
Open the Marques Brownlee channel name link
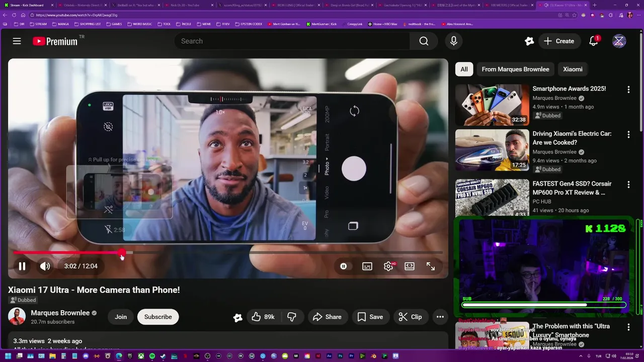60,313
